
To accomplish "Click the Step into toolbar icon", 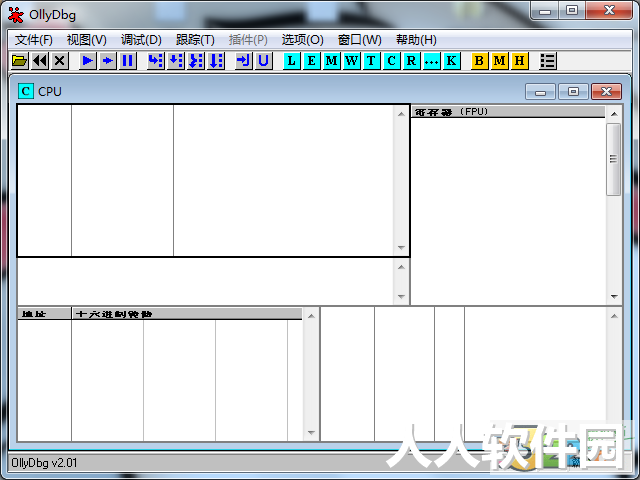I will (156, 61).
